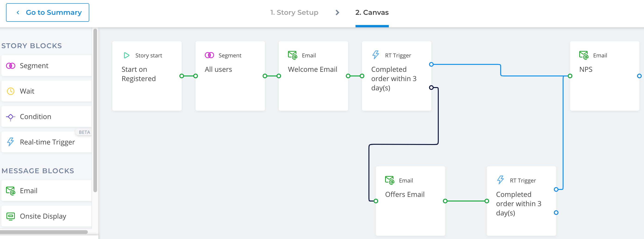Click the Real-time Trigger lightning icon
Screen dimensions: 644x239
coord(10,142)
